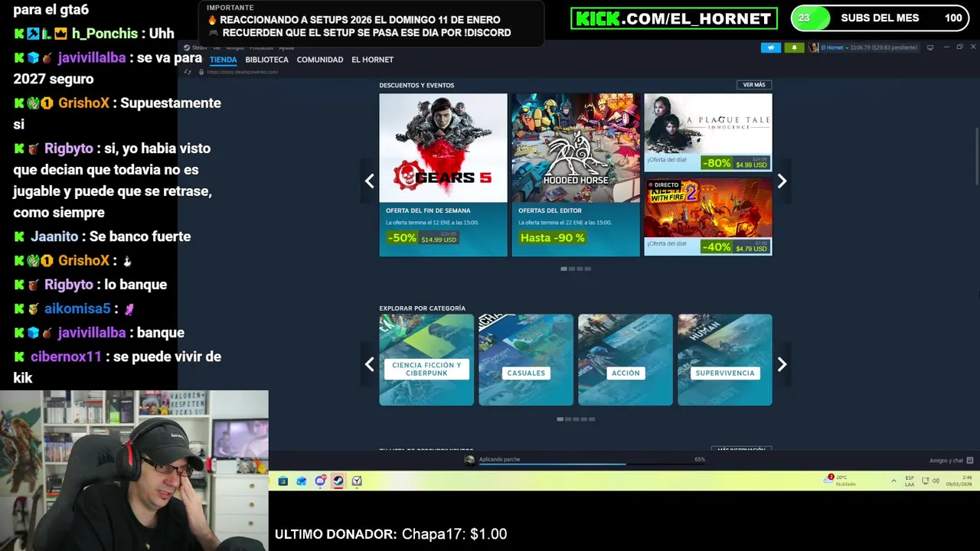
Task: Open the green notifications bell
Action: (794, 47)
